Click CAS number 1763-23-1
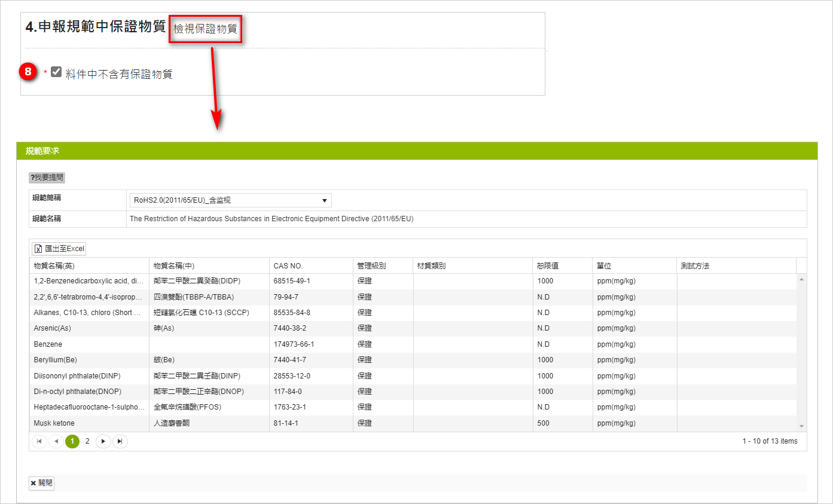Viewport: 833px width, 504px height. pos(290,407)
